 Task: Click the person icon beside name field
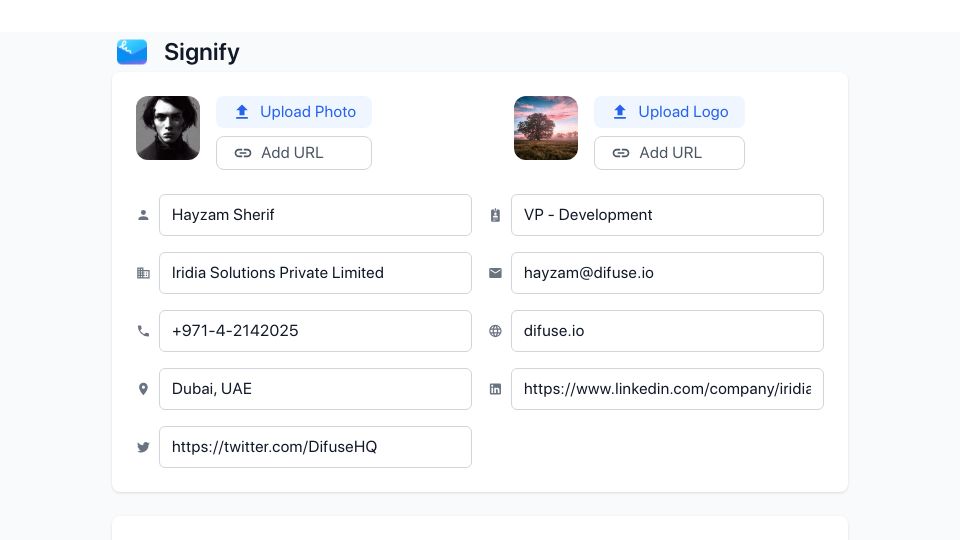pos(143,215)
